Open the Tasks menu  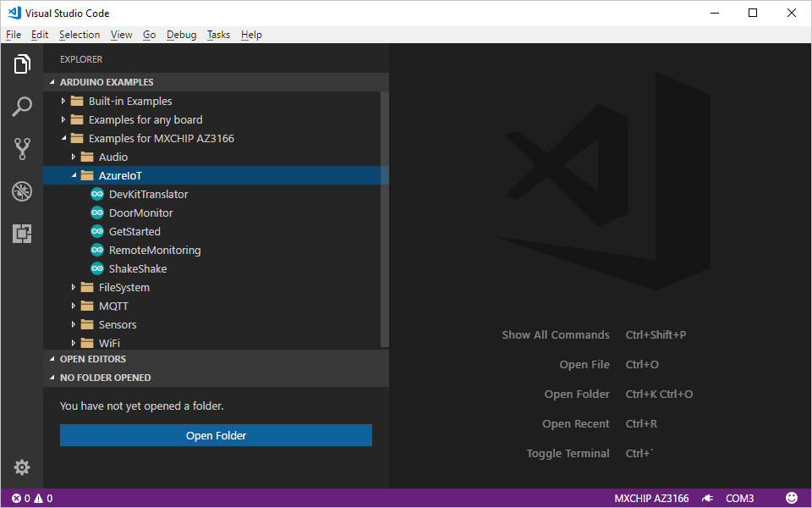click(218, 35)
